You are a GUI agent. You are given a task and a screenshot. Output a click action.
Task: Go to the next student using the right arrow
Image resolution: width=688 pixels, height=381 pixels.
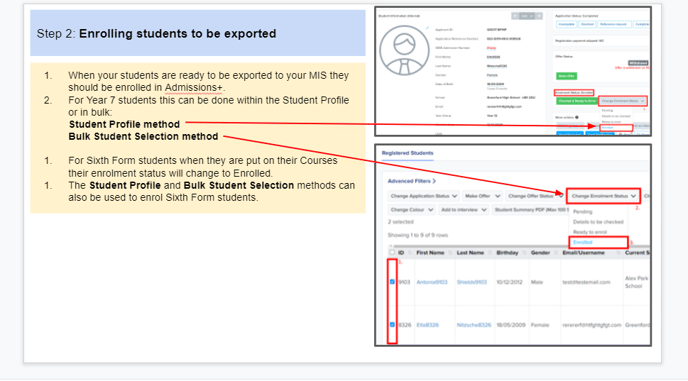[x=539, y=16]
